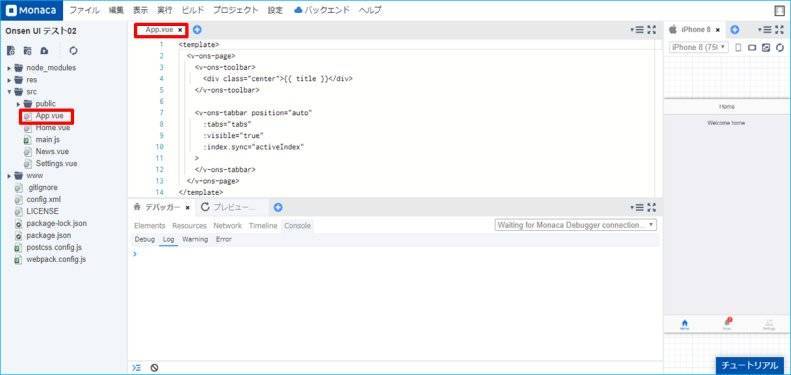Open the 設定 menu
Screen dimensions: 791x375
275,10
